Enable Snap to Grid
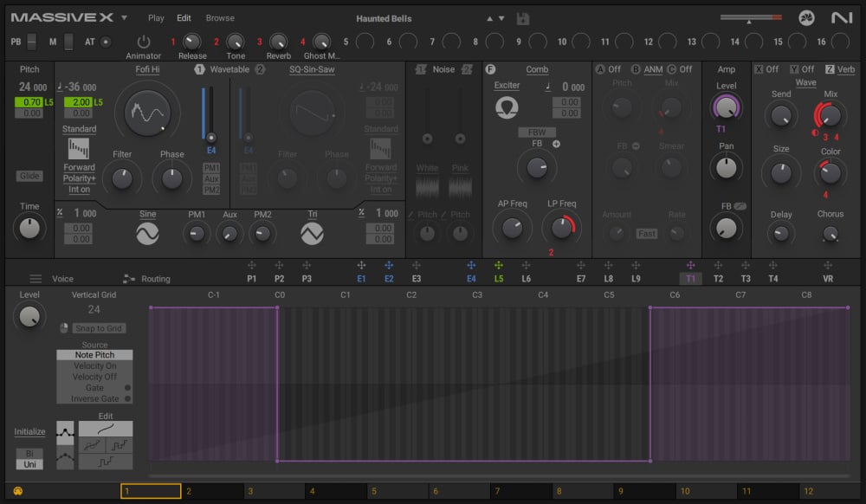This screenshot has width=866, height=504. (99, 328)
